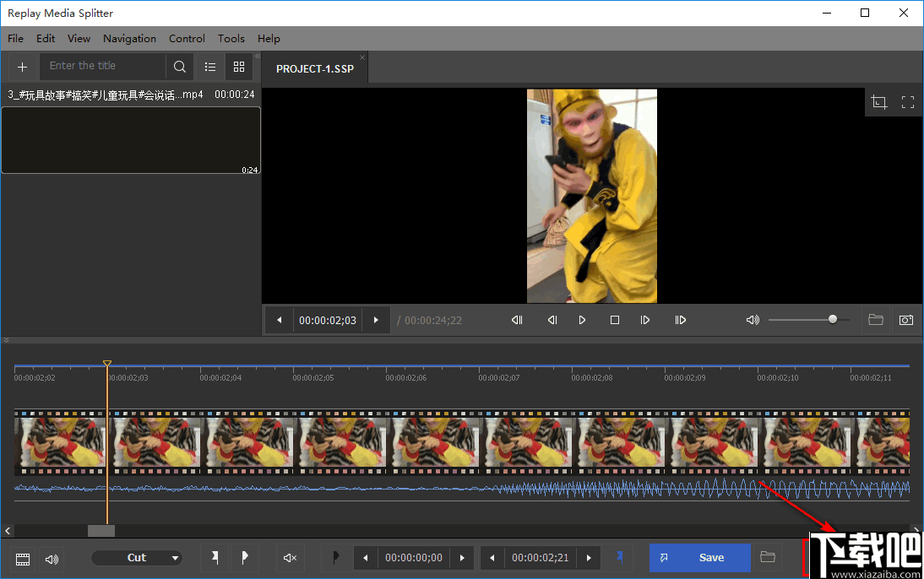Viewport: 924px width, 579px height.
Task: Click the Enter the title search field
Action: click(102, 66)
